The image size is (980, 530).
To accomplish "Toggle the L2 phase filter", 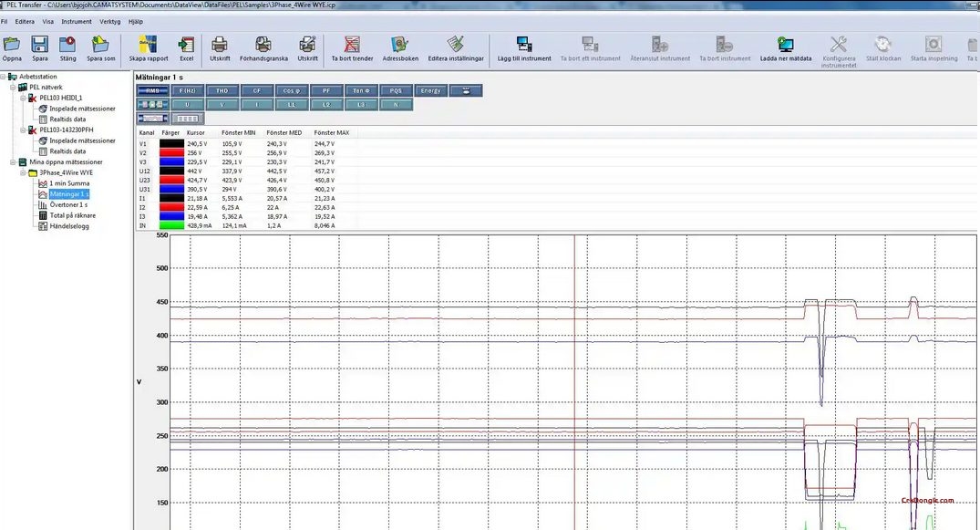I will pos(326,105).
